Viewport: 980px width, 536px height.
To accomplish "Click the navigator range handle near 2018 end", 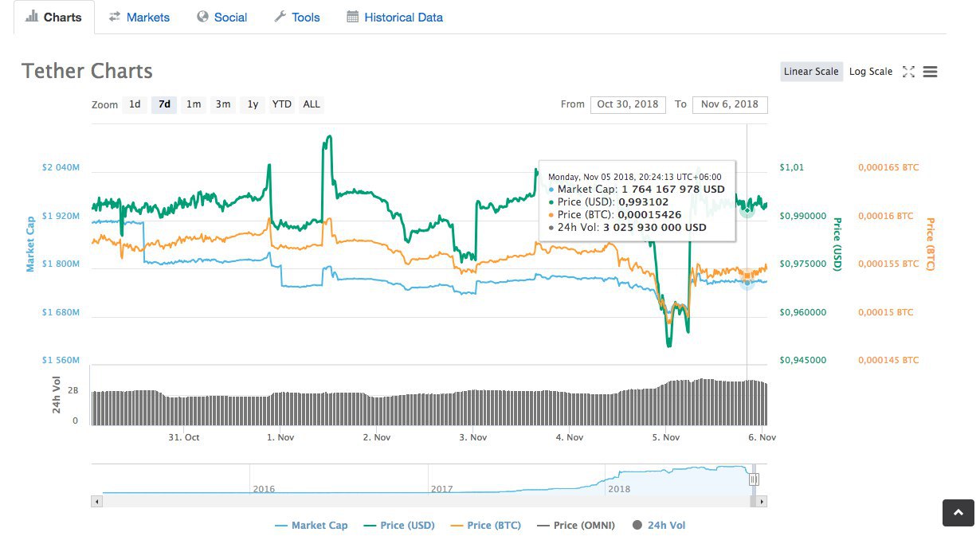I will [x=754, y=479].
